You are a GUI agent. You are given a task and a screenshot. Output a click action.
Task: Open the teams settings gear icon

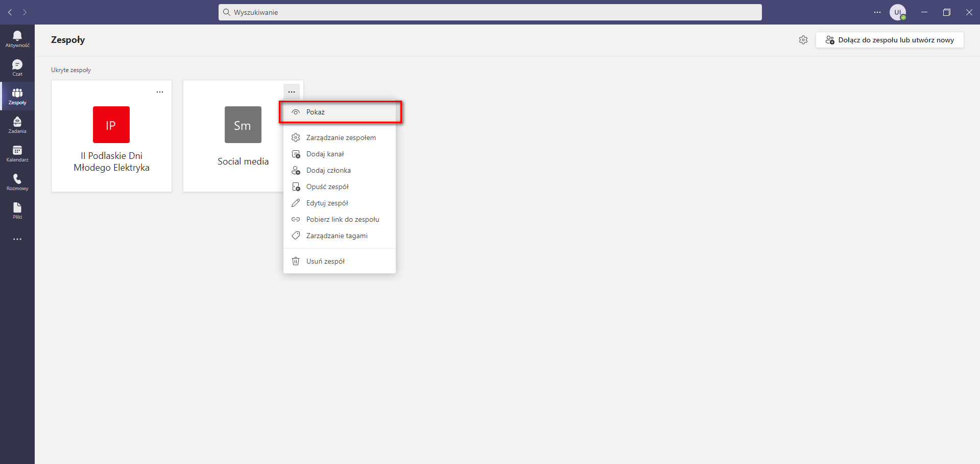coord(803,40)
